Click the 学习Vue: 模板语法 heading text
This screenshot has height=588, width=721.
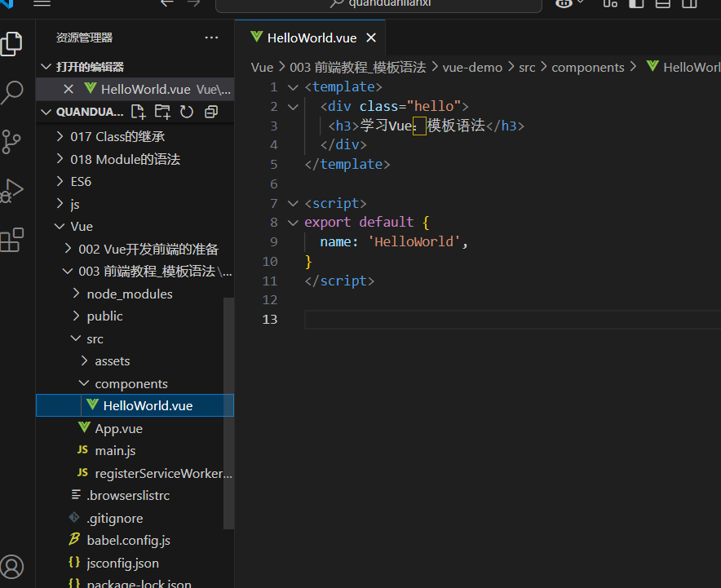click(422, 126)
